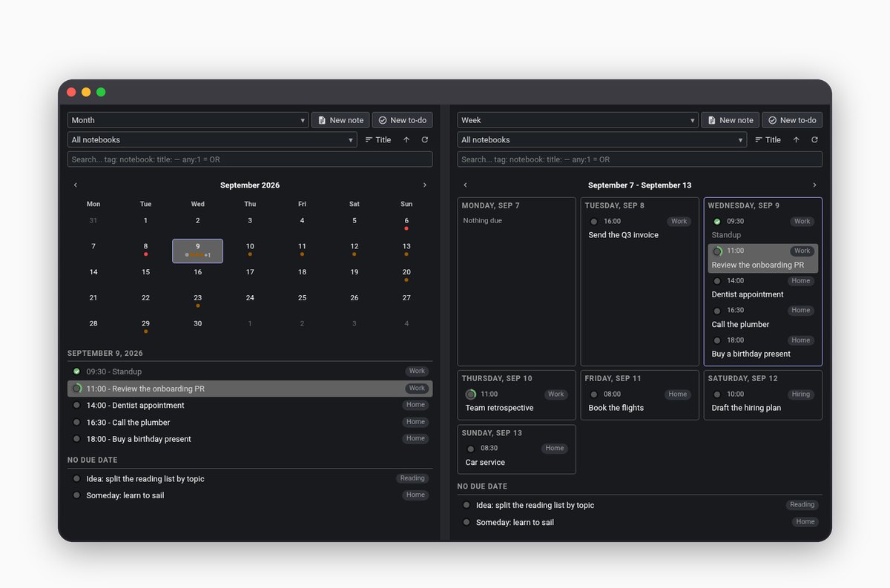The width and height of the screenshot is (890, 588).
Task: Click the refresh icon in the Week pane
Action: pyautogui.click(x=814, y=139)
